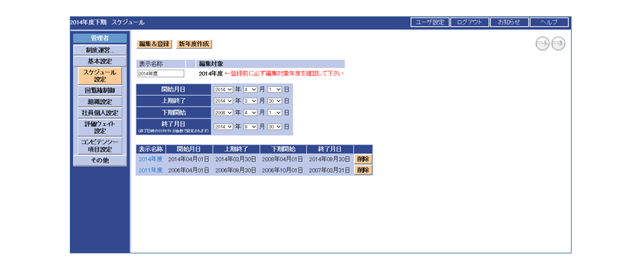Click the right round arrow icon at top right
Viewport: 644px width, 269px height.
point(558,44)
